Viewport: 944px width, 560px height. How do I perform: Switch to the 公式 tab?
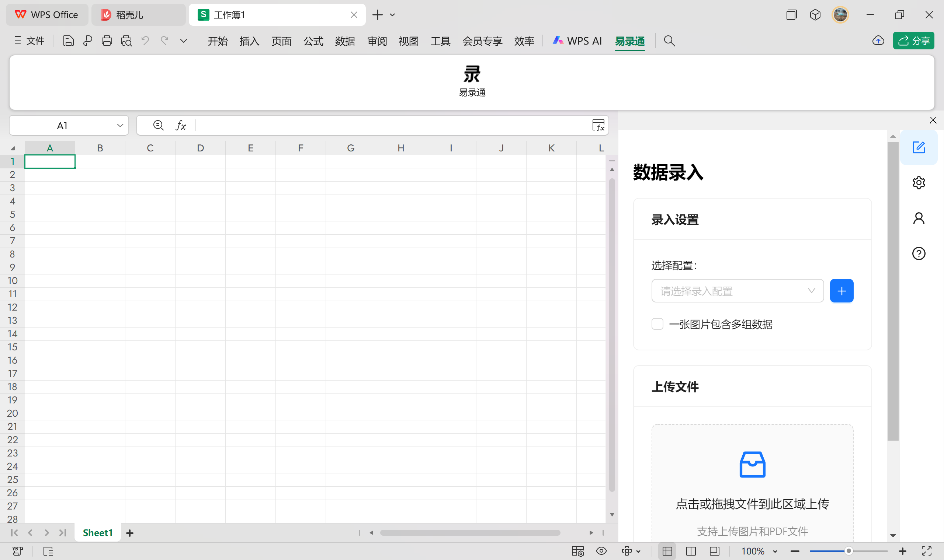(x=313, y=41)
